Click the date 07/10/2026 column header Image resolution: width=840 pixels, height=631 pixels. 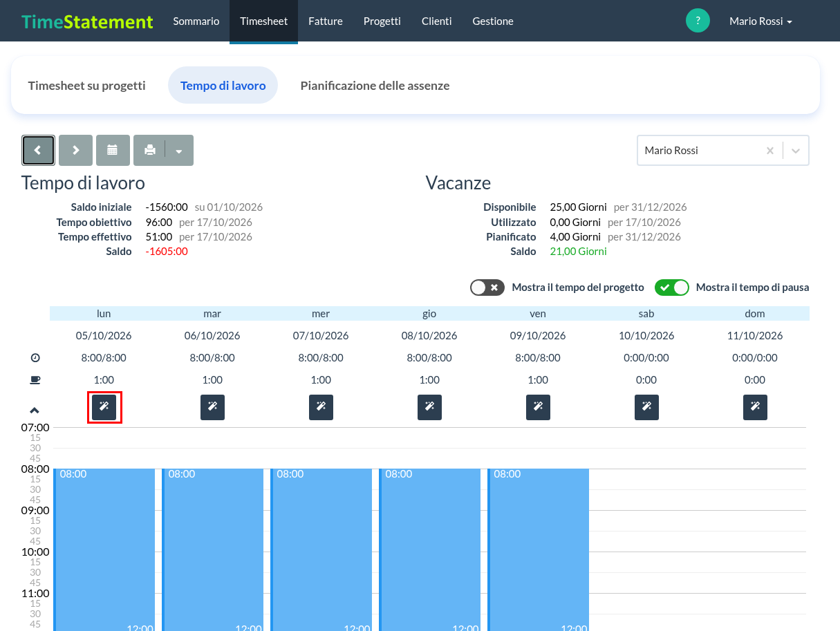(321, 336)
